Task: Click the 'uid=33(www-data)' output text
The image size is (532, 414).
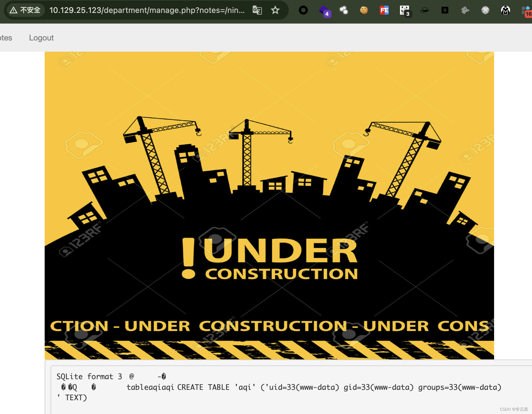Action: (x=304, y=387)
